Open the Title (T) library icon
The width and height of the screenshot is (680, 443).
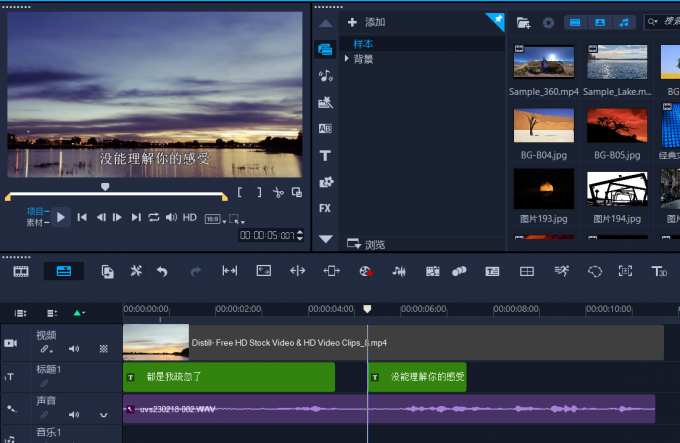coord(325,155)
